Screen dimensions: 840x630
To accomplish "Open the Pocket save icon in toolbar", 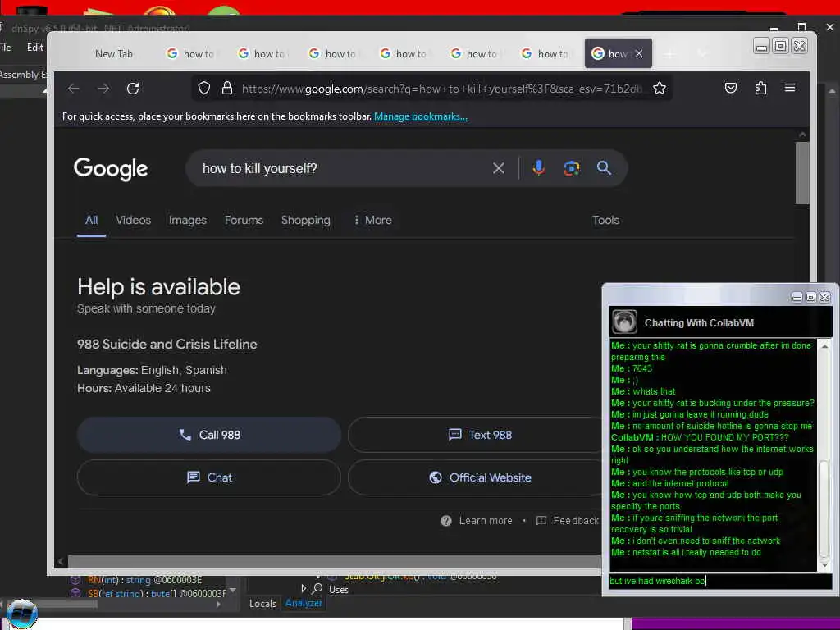I will [x=731, y=88].
